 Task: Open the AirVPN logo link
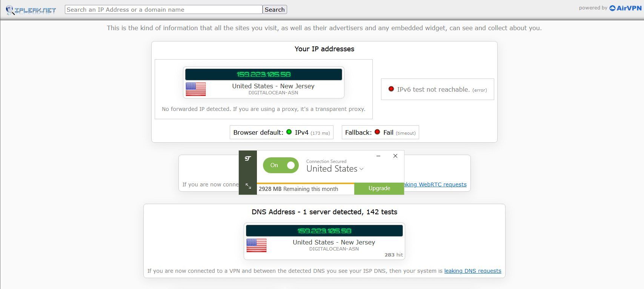pos(626,8)
